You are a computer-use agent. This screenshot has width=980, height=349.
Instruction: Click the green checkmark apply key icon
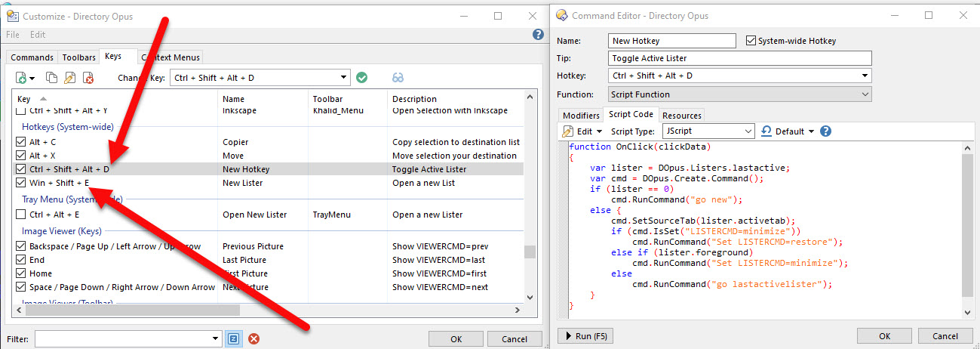pyautogui.click(x=361, y=77)
